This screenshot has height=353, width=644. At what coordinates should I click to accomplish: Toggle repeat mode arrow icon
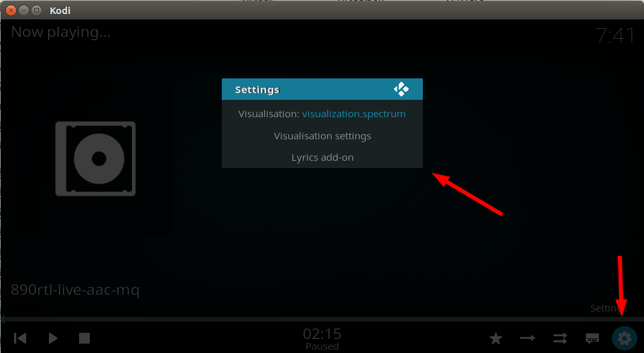[527, 338]
